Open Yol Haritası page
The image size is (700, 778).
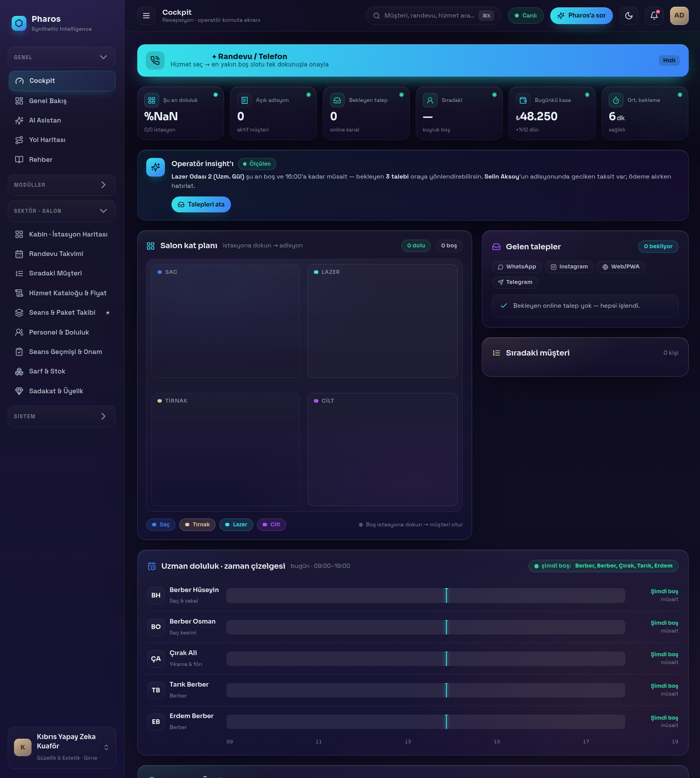(x=62, y=140)
